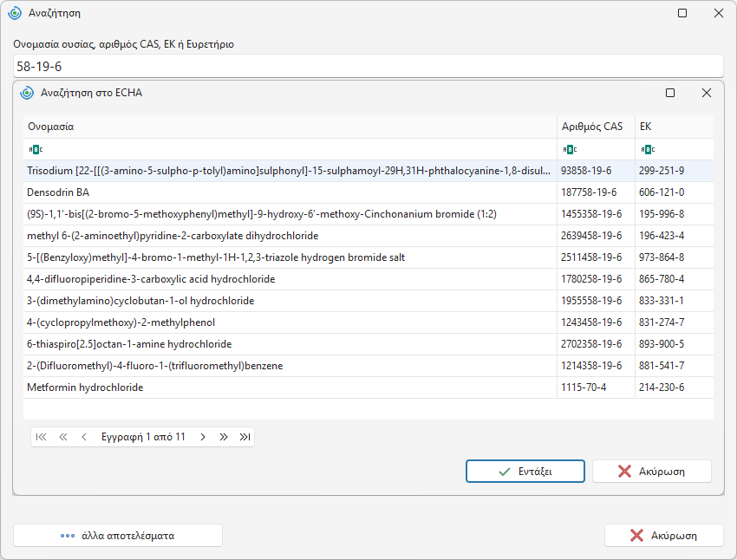Close the Αναζήτηση στο ECHA dialog

point(707,93)
